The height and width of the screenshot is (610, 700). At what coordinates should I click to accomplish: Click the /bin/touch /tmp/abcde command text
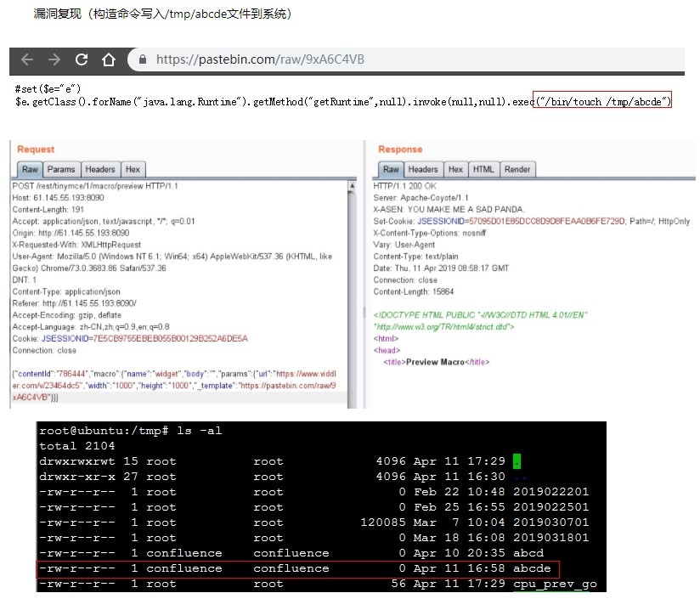click(x=602, y=102)
